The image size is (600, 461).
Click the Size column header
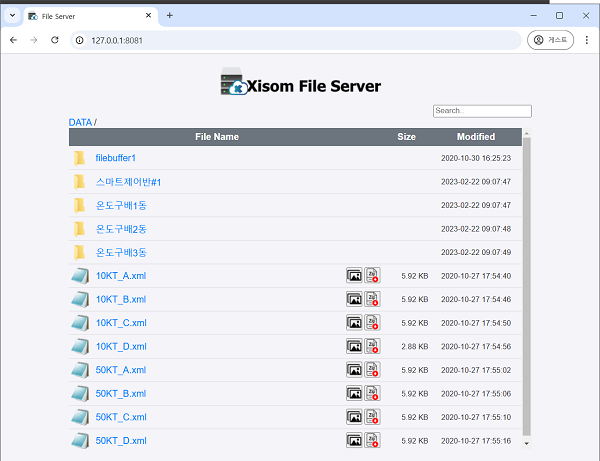click(406, 137)
